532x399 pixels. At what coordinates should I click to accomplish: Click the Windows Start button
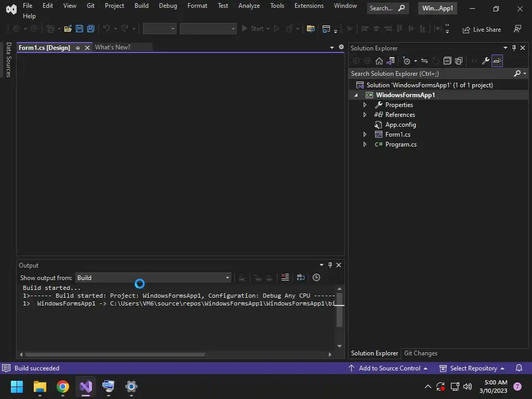[17, 387]
